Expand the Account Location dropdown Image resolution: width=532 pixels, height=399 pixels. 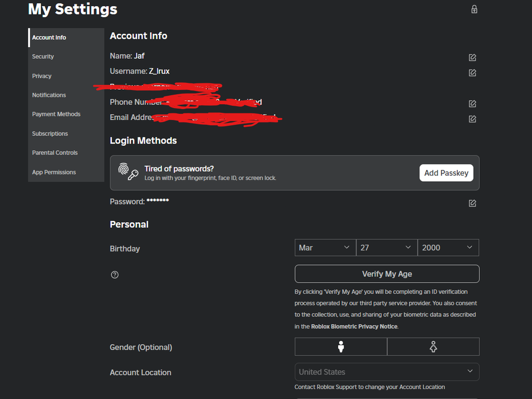coord(387,372)
